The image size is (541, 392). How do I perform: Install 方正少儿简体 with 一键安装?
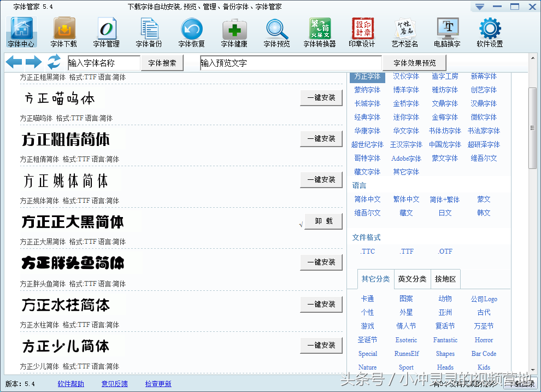click(x=321, y=346)
